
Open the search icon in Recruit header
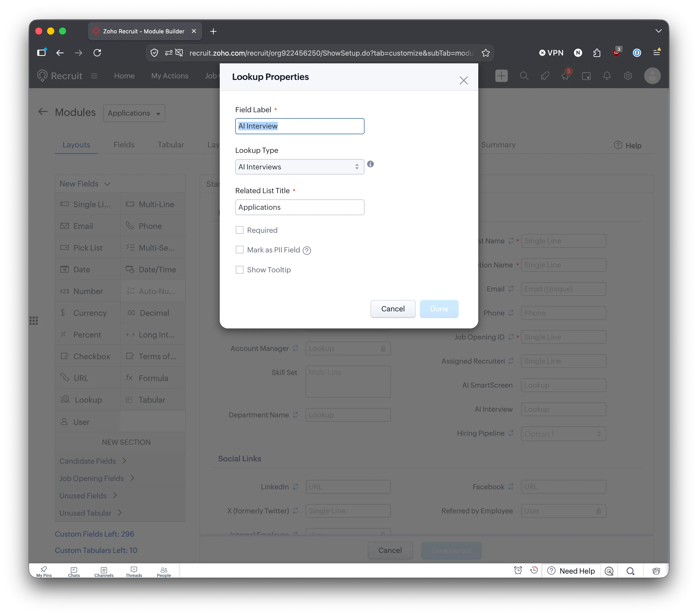[524, 76]
